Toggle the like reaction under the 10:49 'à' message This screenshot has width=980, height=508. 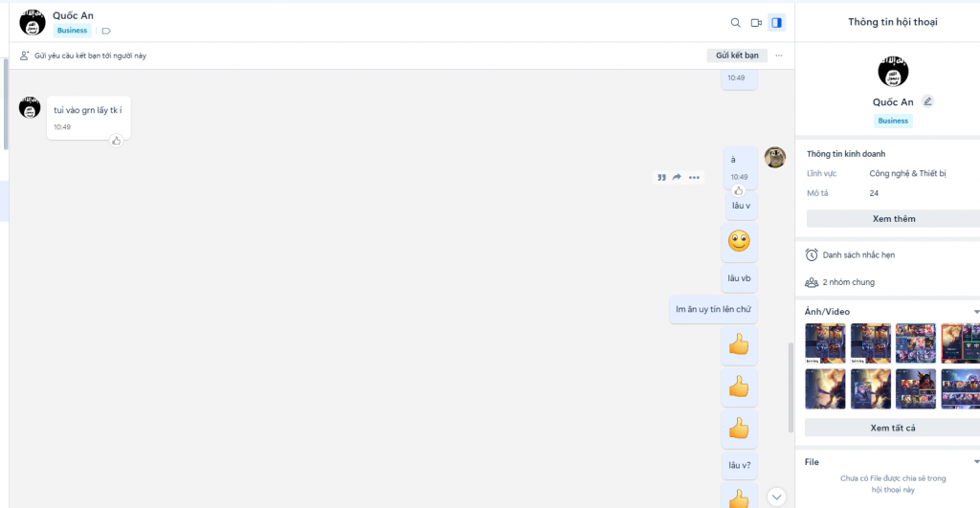[x=738, y=190]
